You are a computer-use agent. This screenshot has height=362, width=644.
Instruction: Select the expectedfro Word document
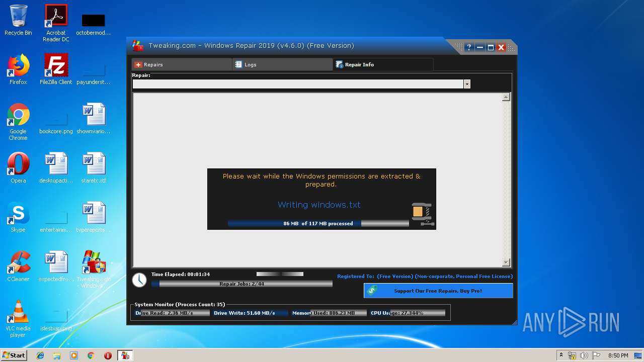(x=56, y=266)
